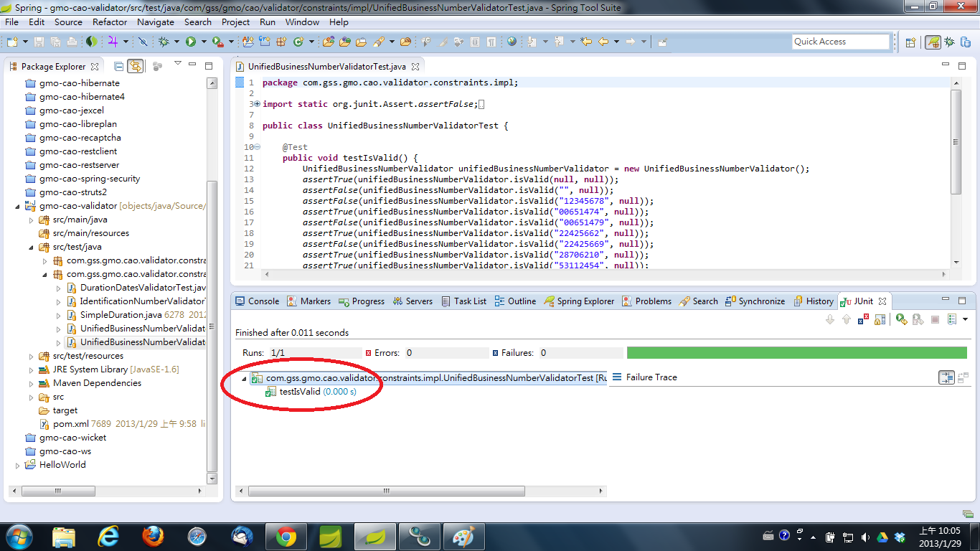The height and width of the screenshot is (551, 980).
Task: Expand the src/main/java folder
Action: (x=32, y=220)
